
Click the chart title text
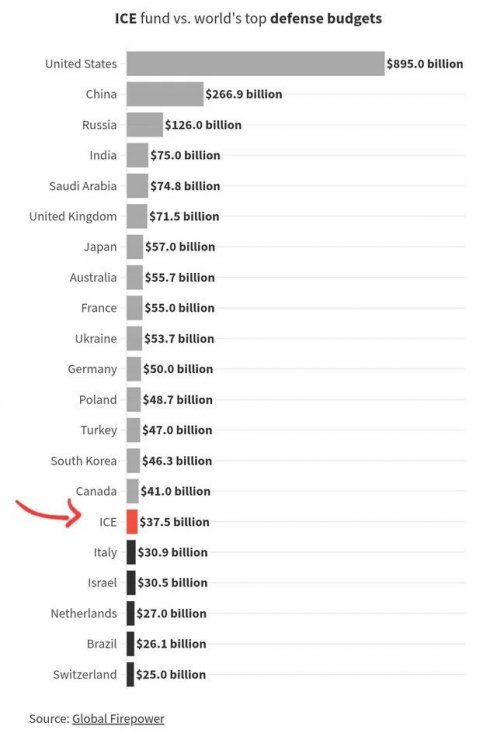tap(248, 19)
